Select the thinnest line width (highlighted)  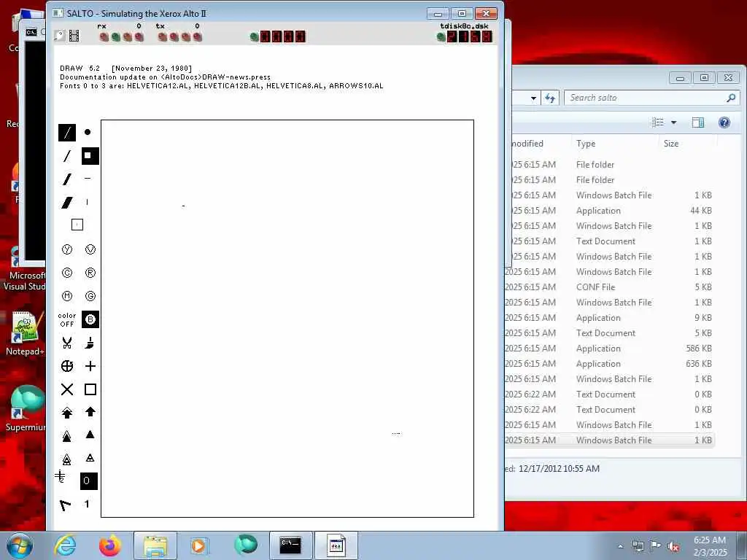tap(67, 133)
